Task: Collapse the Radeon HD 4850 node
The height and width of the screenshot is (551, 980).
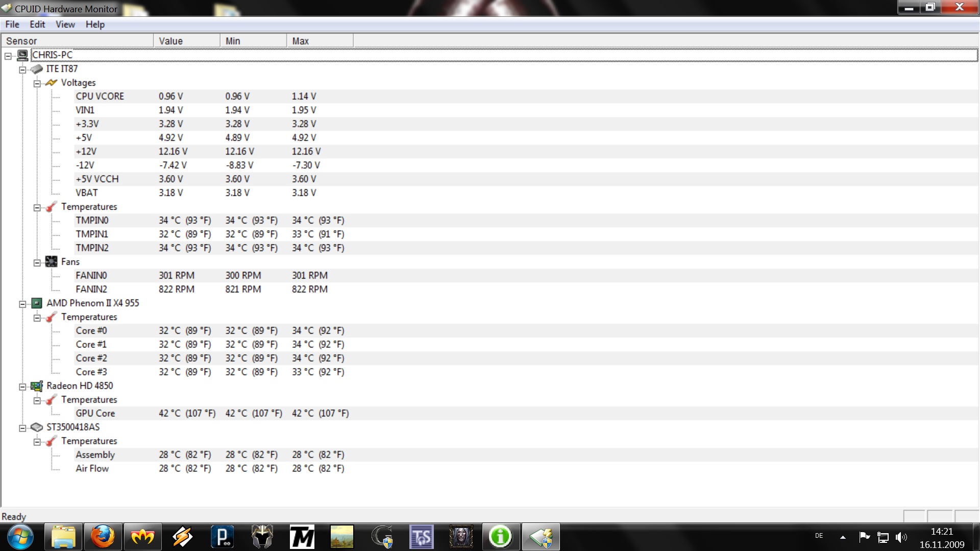Action: click(x=22, y=386)
